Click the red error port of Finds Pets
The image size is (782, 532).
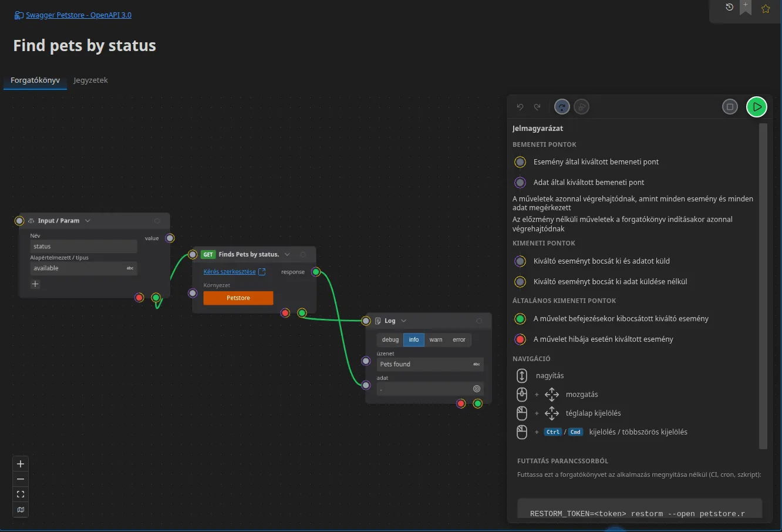(285, 313)
